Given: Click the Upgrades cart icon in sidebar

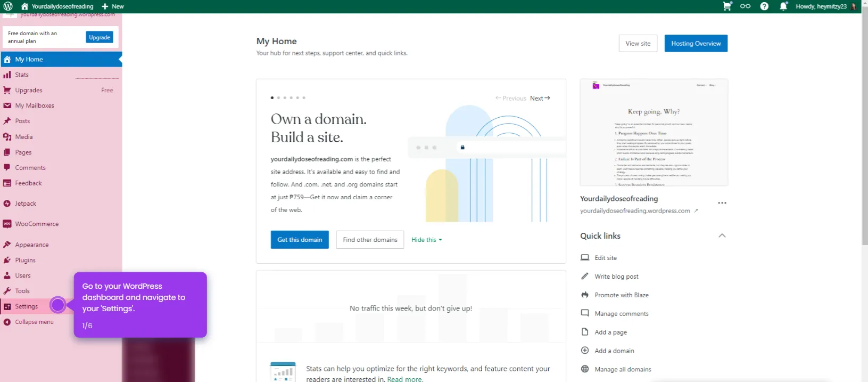Looking at the screenshot, I should (7, 90).
